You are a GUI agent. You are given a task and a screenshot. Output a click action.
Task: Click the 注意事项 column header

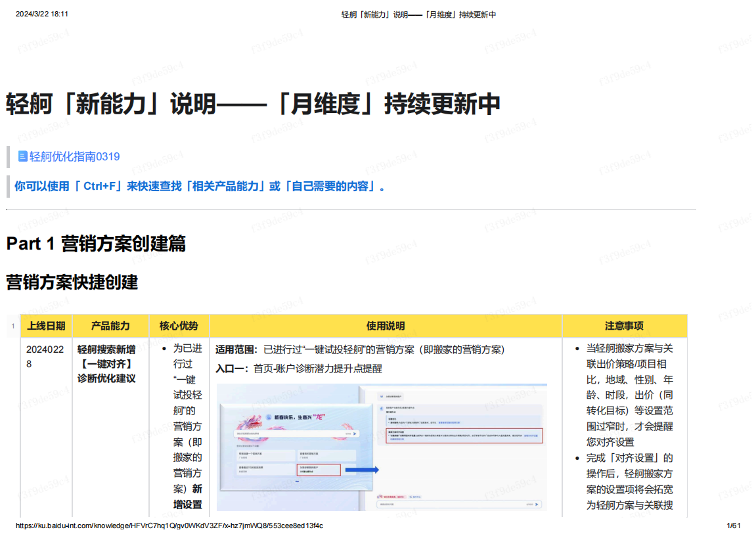(x=625, y=326)
